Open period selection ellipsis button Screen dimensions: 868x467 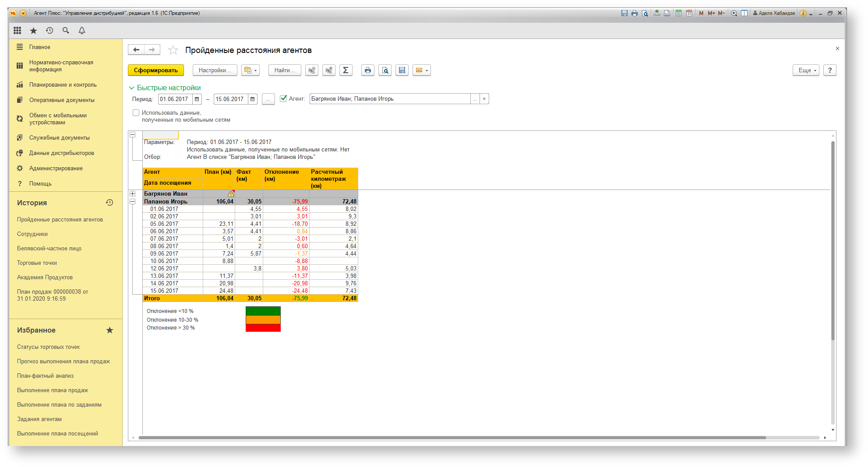(x=268, y=99)
